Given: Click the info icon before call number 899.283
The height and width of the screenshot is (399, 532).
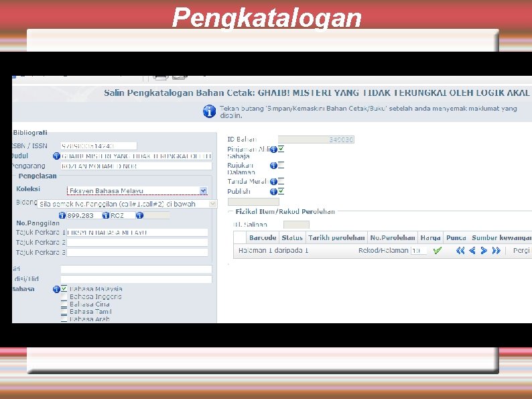Looking at the screenshot, I should (62, 215).
